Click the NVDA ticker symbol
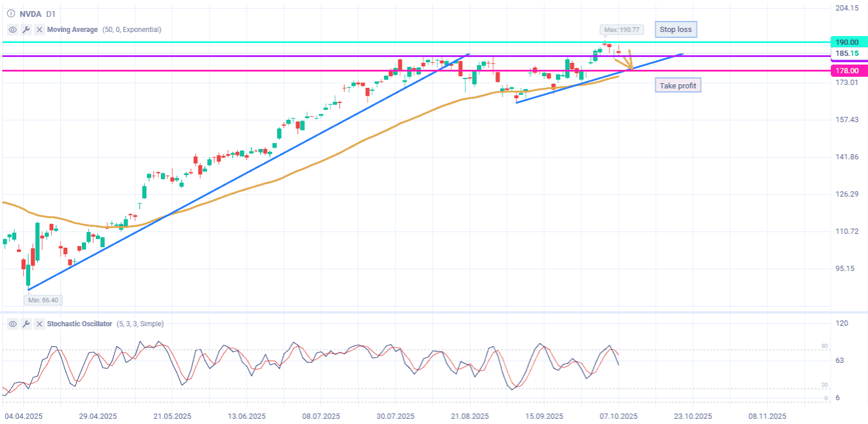 coord(30,13)
